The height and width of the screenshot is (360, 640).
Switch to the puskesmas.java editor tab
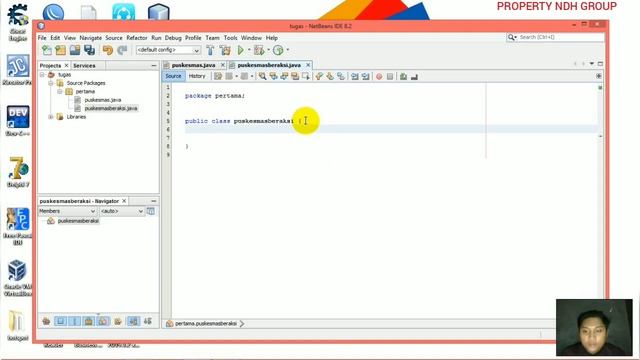(x=193, y=65)
